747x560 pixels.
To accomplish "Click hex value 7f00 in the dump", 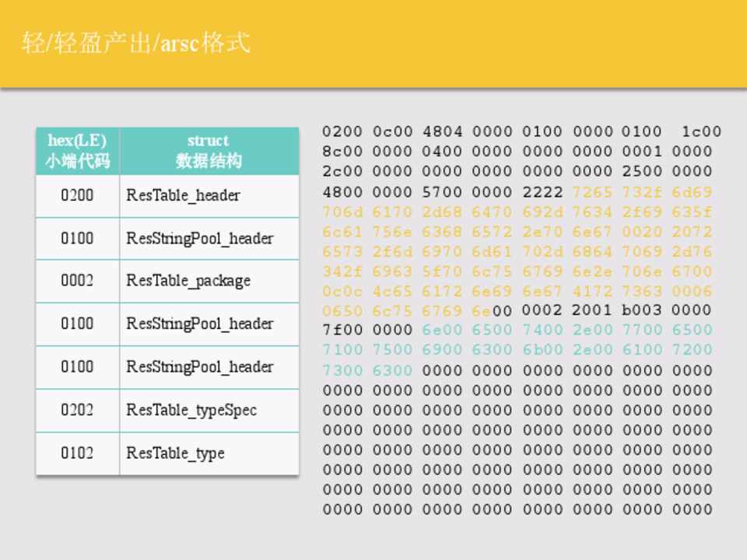I will (x=342, y=331).
